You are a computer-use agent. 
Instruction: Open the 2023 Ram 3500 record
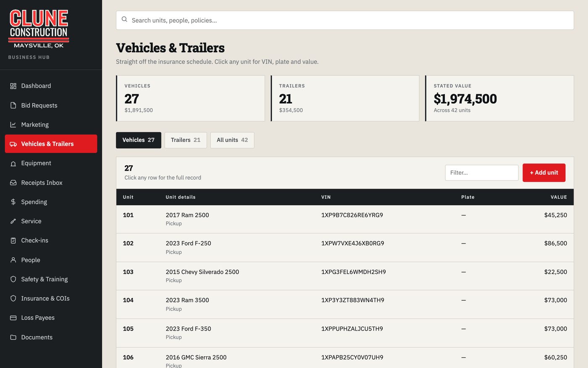click(x=345, y=304)
